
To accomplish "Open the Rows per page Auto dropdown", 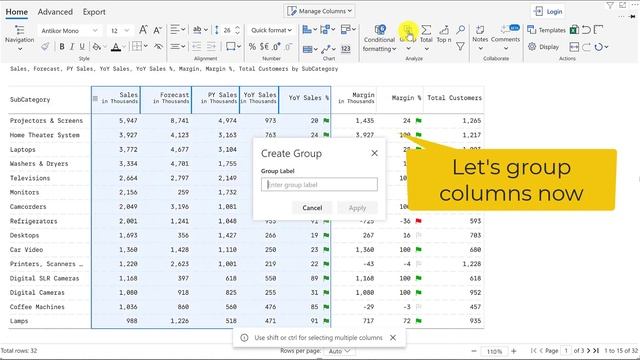I will (340, 351).
